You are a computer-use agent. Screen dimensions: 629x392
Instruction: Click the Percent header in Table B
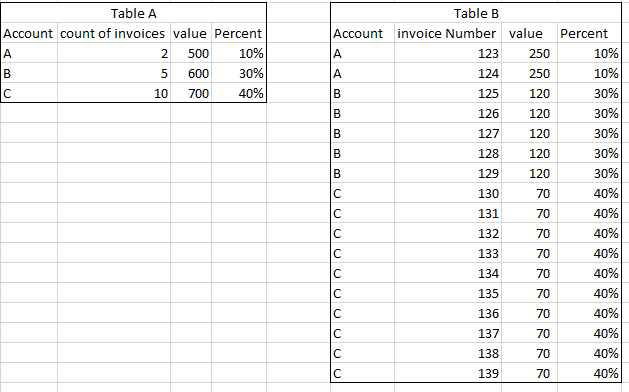click(x=589, y=33)
